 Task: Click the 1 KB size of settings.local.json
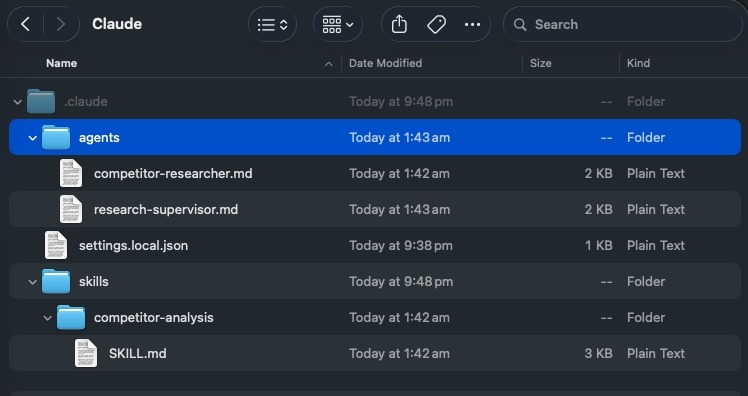pos(598,246)
